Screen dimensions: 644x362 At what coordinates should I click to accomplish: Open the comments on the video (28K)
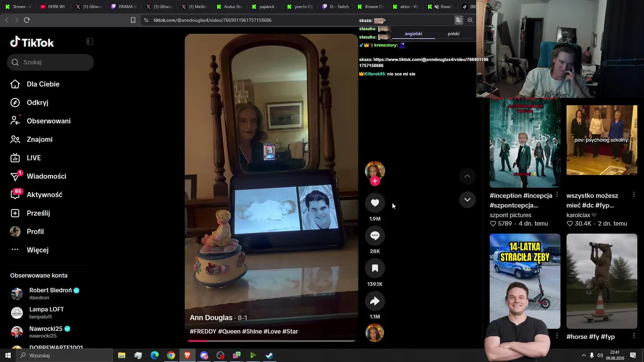coord(375,235)
